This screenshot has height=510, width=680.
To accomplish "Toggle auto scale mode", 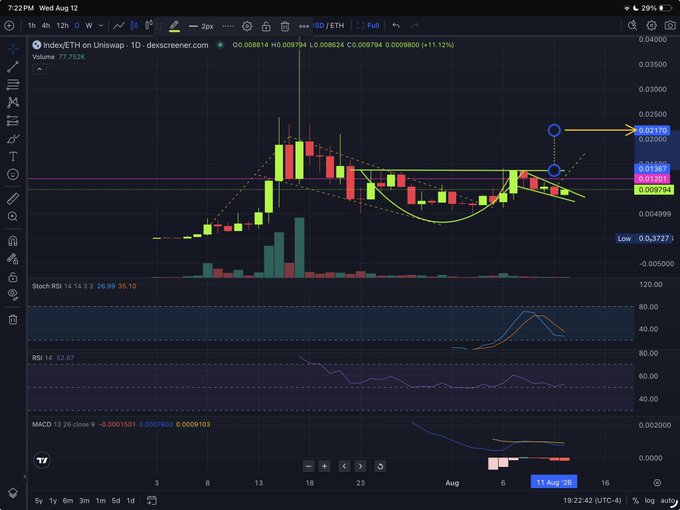I will pos(668,500).
